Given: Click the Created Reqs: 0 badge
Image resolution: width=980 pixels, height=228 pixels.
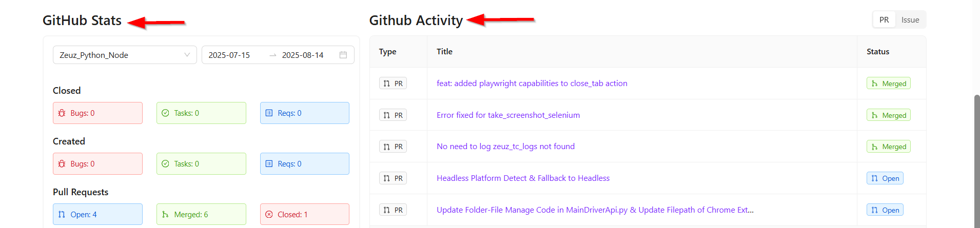Looking at the screenshot, I should (305, 163).
